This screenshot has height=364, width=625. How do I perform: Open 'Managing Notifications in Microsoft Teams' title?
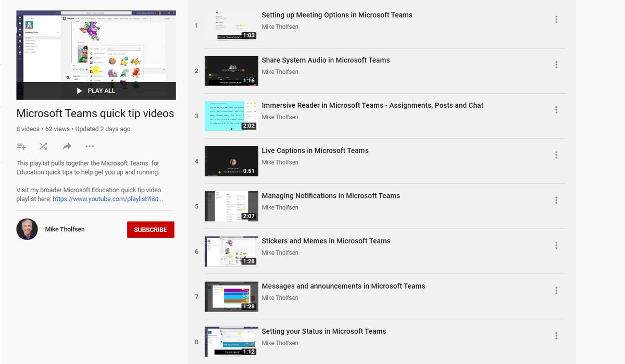click(x=331, y=196)
